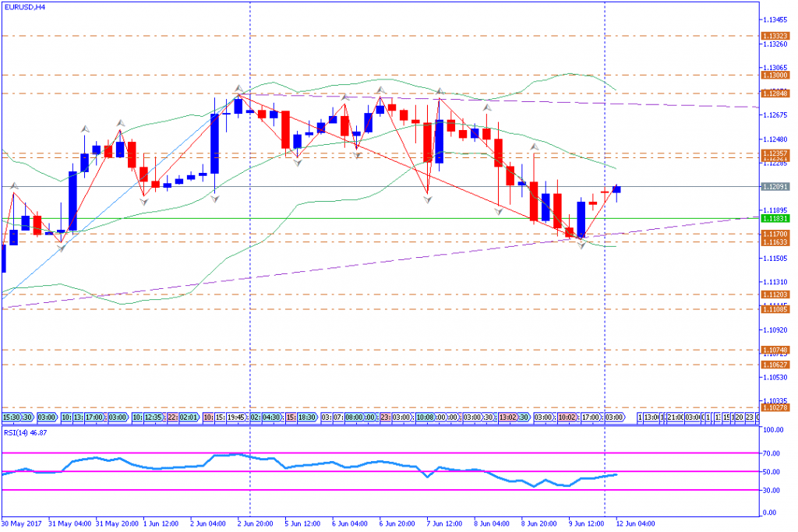Select the upcoming 21:00 event marker
This screenshot has height=532, width=798.
click(x=676, y=417)
